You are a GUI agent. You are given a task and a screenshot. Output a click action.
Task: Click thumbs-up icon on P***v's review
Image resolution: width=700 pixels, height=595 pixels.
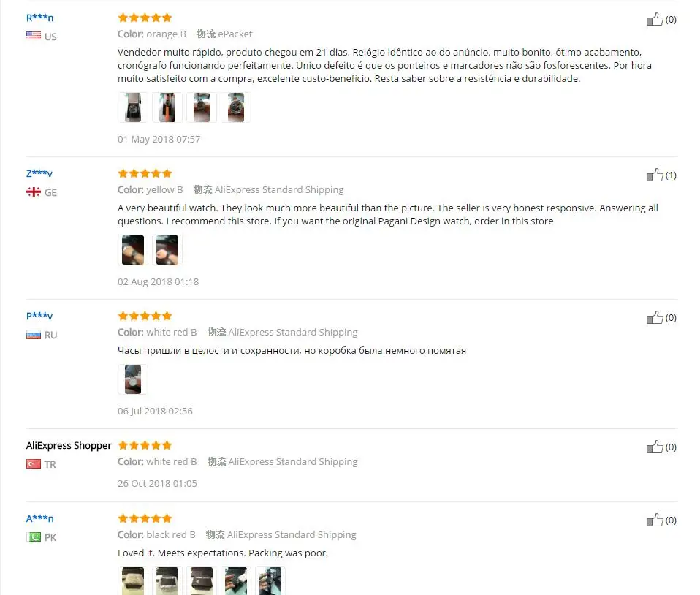coord(655,317)
